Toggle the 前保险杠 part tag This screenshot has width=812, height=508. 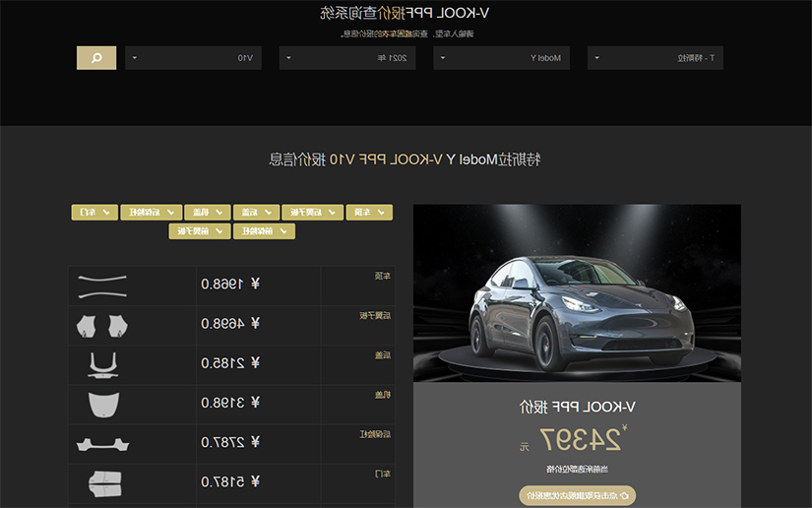[x=264, y=231]
